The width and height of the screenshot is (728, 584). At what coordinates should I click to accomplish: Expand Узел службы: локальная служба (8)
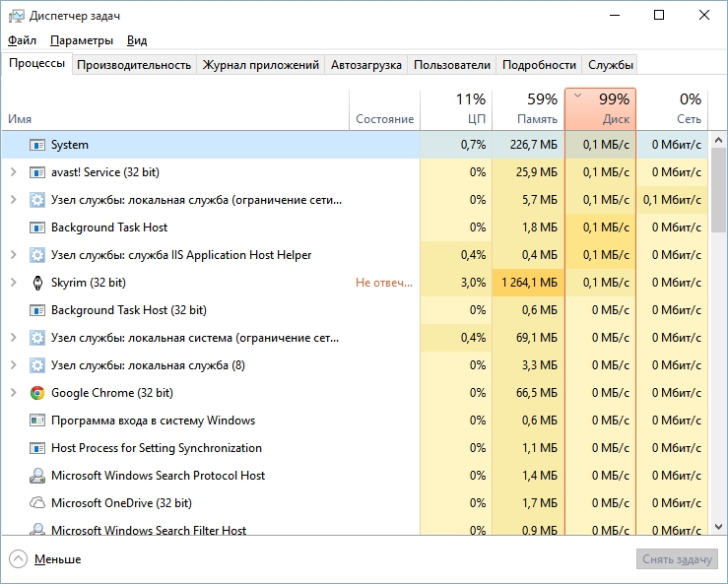pos(14,365)
